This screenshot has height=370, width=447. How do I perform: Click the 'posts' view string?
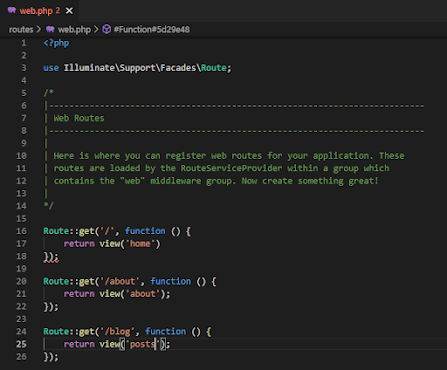143,344
